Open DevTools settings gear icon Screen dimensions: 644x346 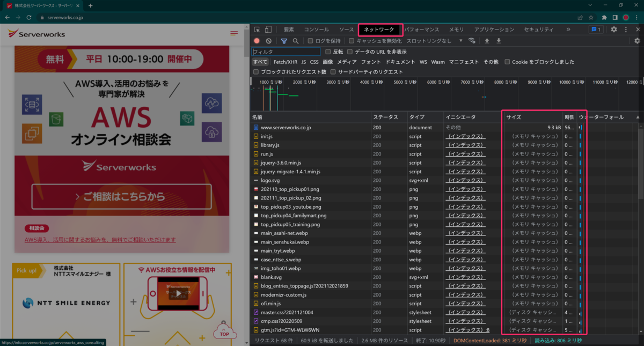tap(614, 30)
